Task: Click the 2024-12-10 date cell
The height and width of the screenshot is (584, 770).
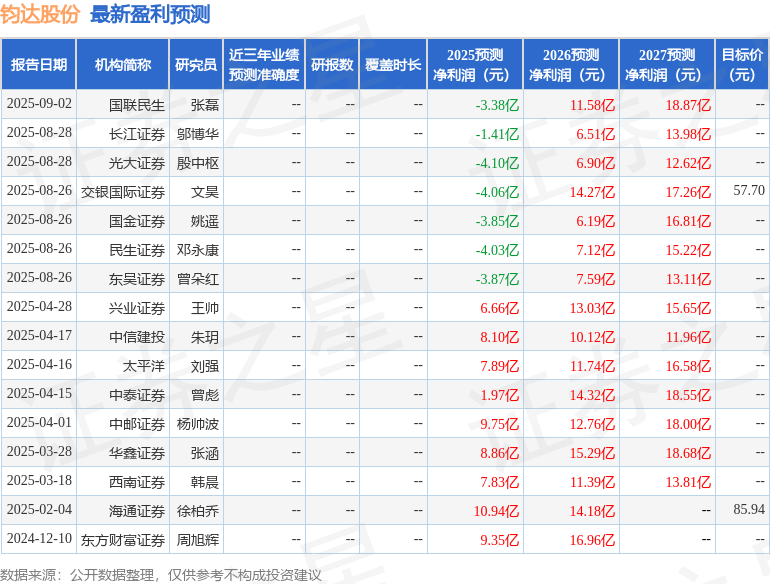Action: [x=39, y=538]
